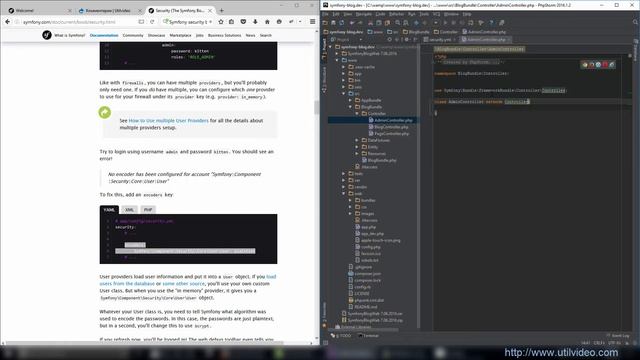
Task: Open Business Solutions nav link
Action: click(x=224, y=36)
